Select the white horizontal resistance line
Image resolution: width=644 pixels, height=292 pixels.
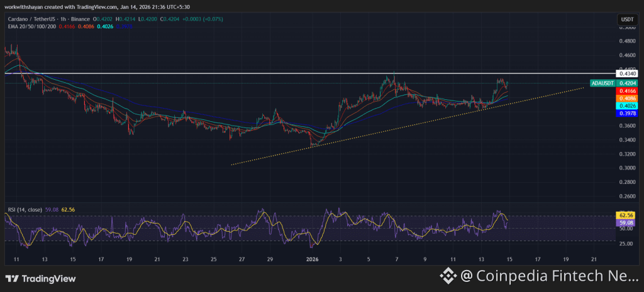coord(189,73)
